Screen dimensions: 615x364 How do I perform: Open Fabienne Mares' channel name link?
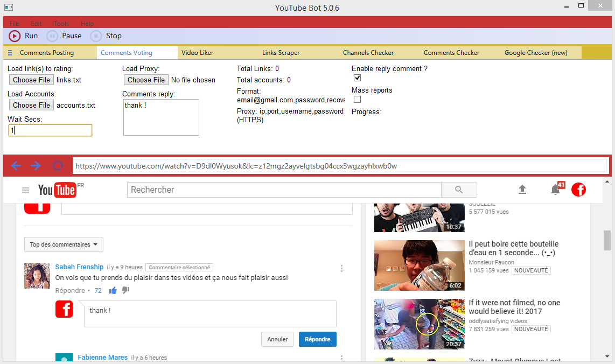tap(102, 358)
